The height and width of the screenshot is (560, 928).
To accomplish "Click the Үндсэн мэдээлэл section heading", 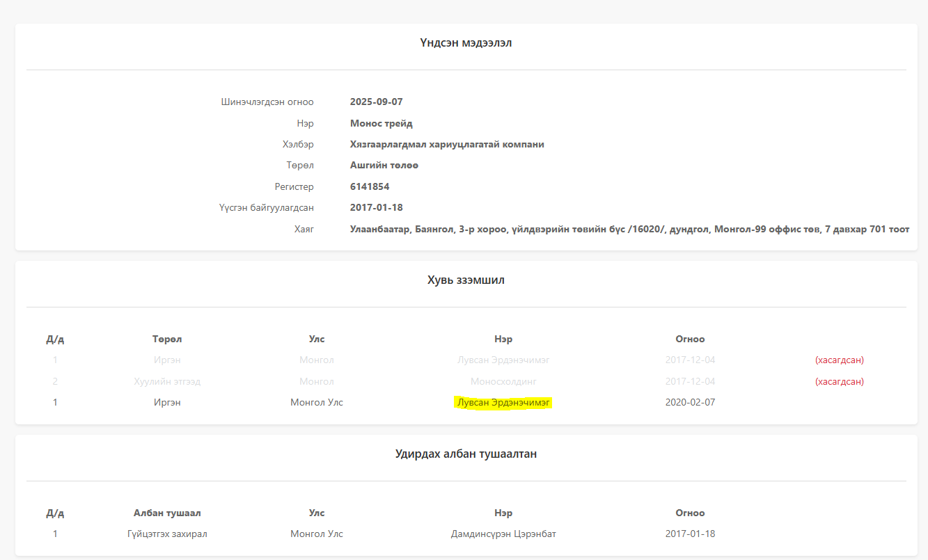I will 466,43.
